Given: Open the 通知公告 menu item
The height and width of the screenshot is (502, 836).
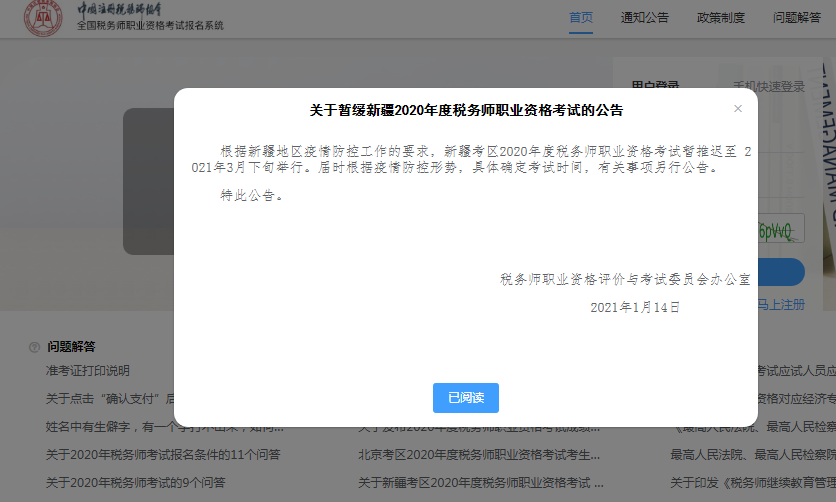Looking at the screenshot, I should [x=644, y=18].
